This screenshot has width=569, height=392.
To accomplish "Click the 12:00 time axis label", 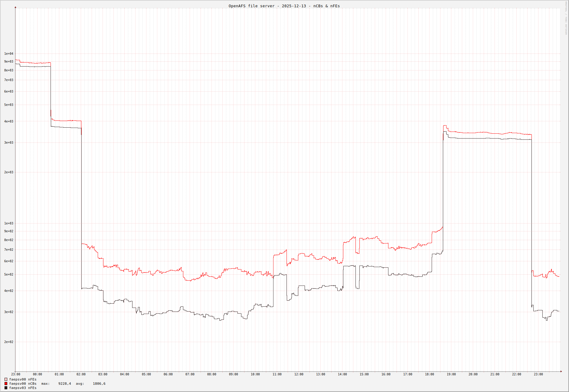I will coord(299,374).
